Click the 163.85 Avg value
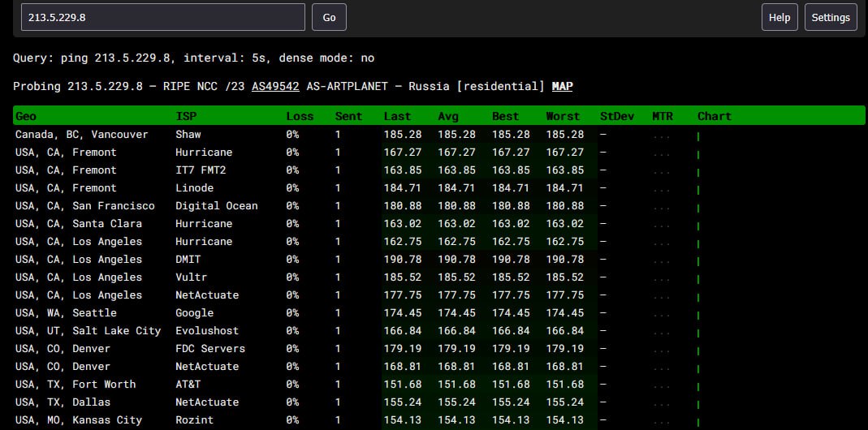 456,170
